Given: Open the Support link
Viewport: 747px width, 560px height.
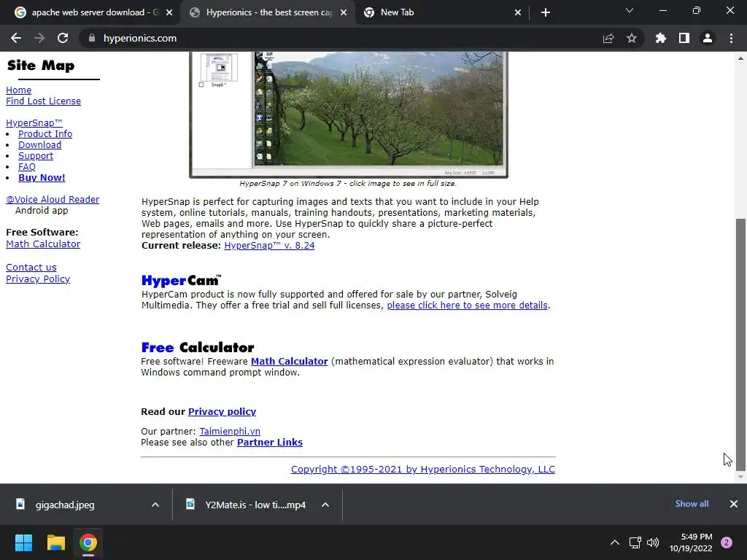Looking at the screenshot, I should pyautogui.click(x=36, y=156).
